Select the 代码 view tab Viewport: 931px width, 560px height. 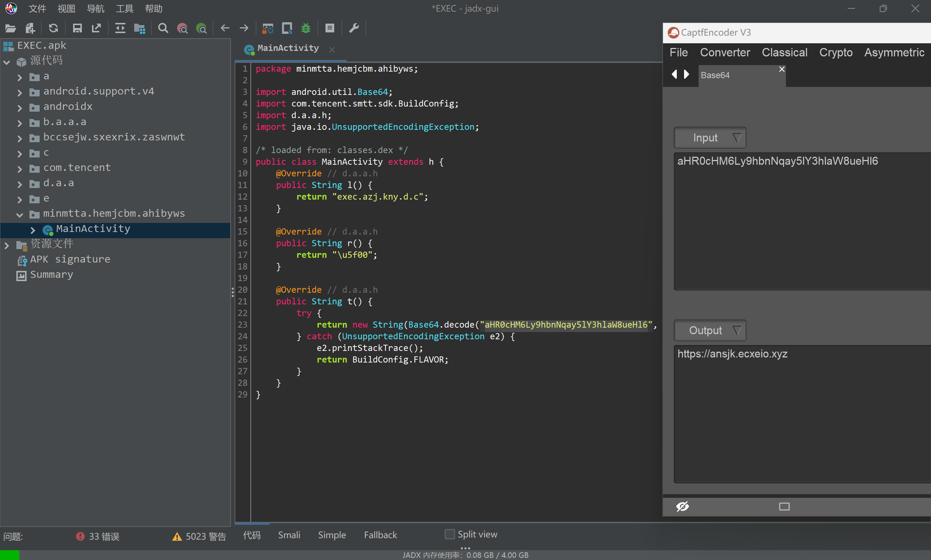tap(252, 535)
